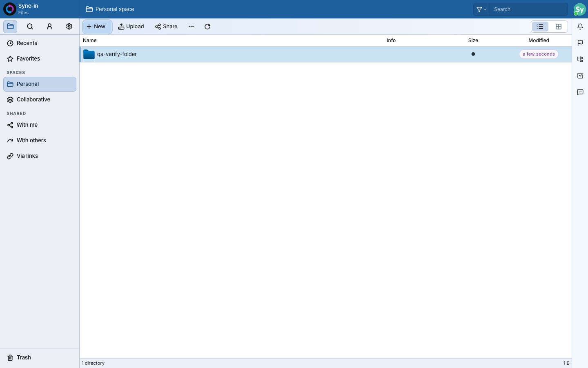Click the 'a few seconds' modified badge
The width and height of the screenshot is (588, 368).
click(x=539, y=54)
